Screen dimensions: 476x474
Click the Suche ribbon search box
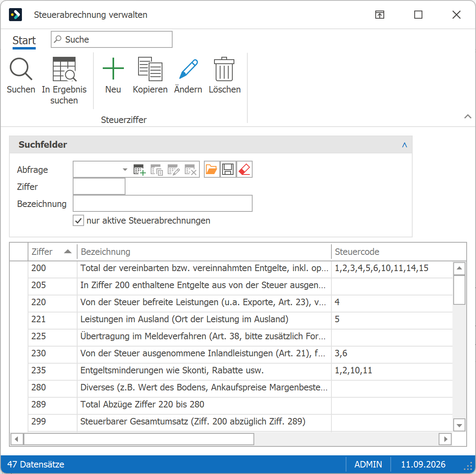pyautogui.click(x=112, y=39)
